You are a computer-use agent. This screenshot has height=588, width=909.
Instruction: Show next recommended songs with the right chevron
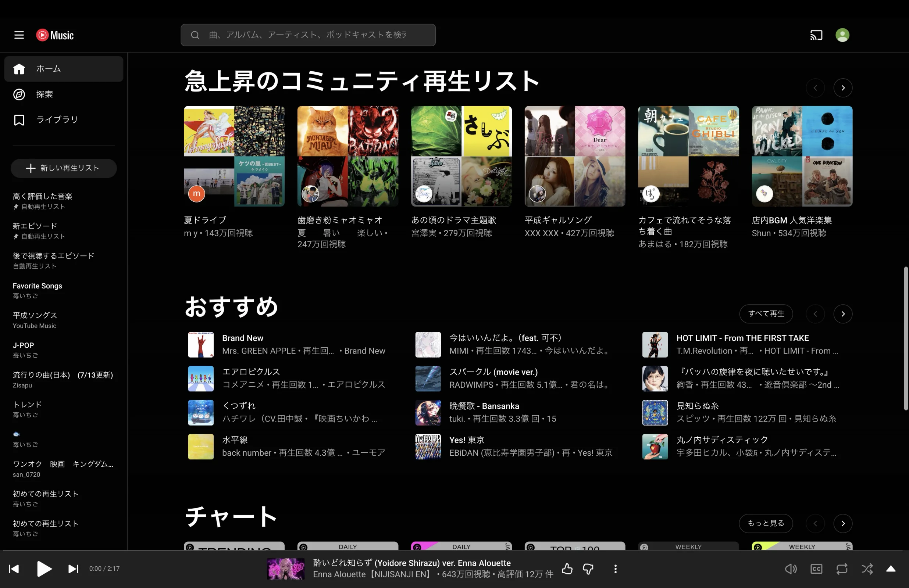843,314
